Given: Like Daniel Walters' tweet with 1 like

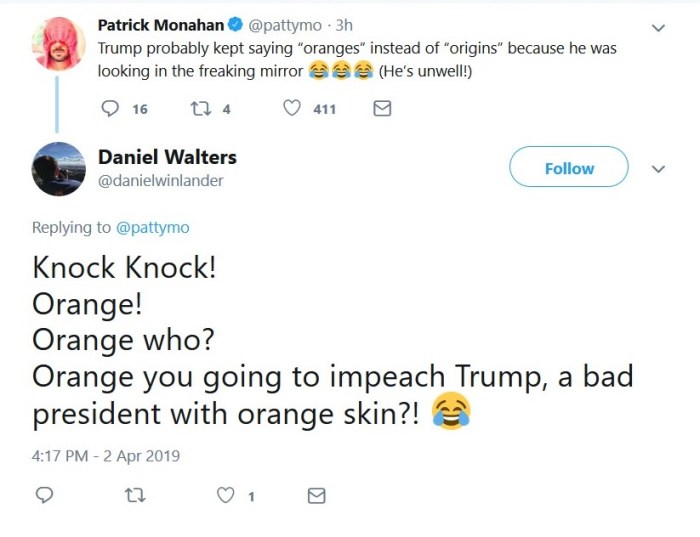Looking at the screenshot, I should (226, 495).
